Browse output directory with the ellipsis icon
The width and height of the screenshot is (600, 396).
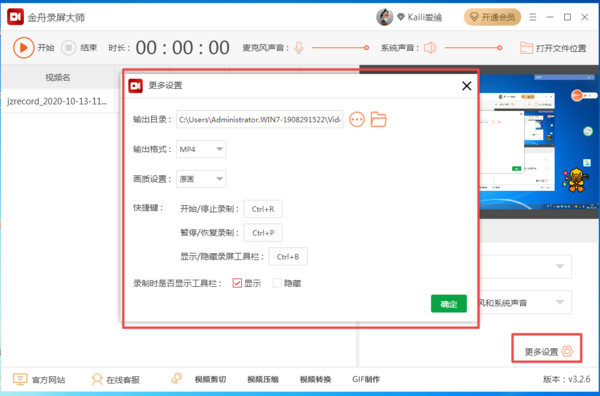click(x=357, y=119)
